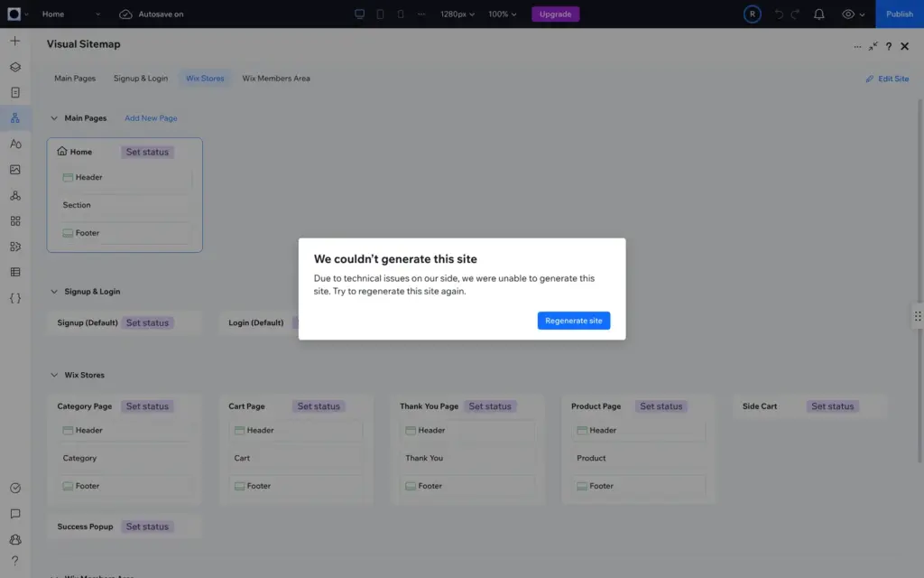Open the help question mark in sidebar
924x578 pixels.
click(x=15, y=561)
